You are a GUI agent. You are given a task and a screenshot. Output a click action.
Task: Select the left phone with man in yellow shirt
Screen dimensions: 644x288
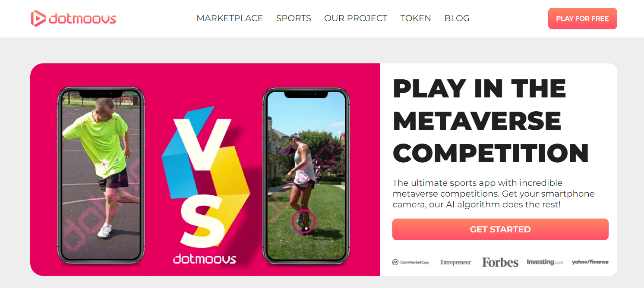(101, 175)
